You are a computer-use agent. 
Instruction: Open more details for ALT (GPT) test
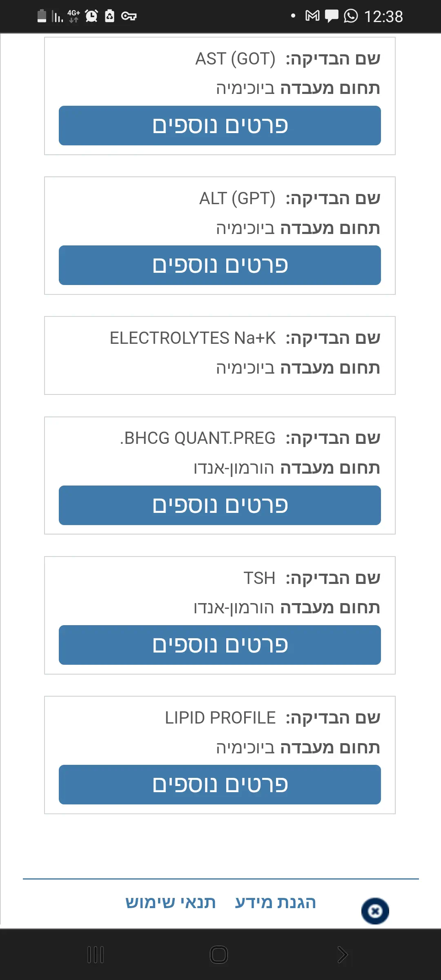point(220,265)
